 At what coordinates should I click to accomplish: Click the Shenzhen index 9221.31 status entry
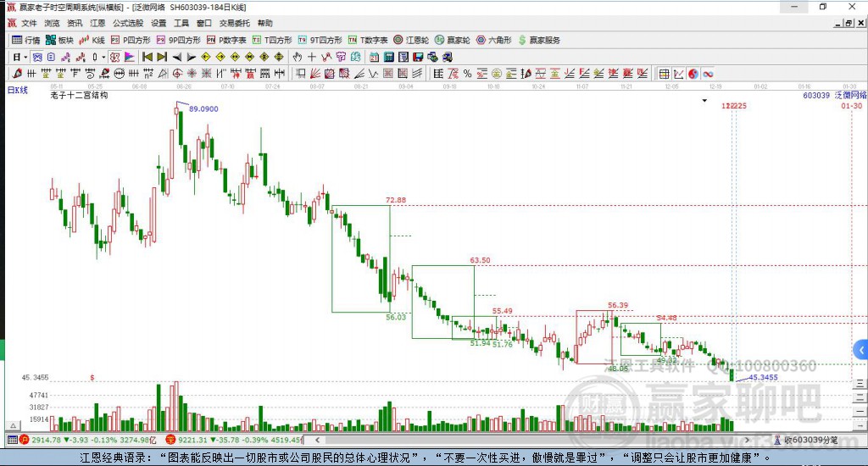[234, 440]
